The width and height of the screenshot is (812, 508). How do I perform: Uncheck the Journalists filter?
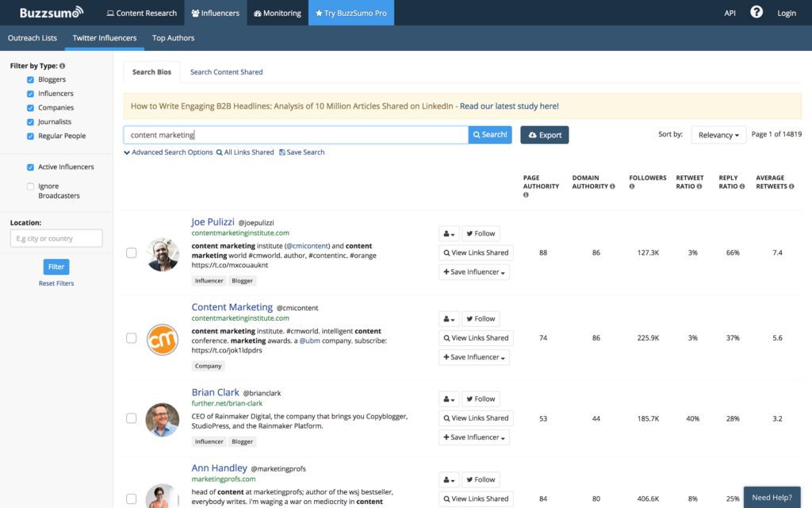pyautogui.click(x=29, y=121)
